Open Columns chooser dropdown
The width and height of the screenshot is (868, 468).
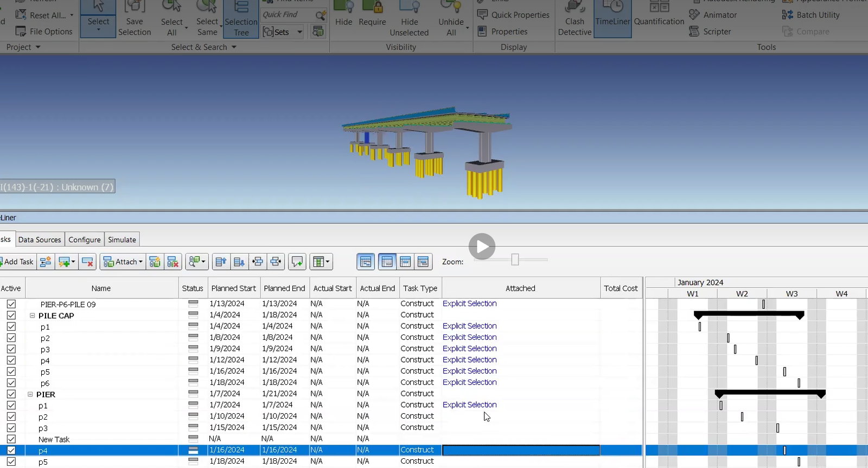coord(321,262)
